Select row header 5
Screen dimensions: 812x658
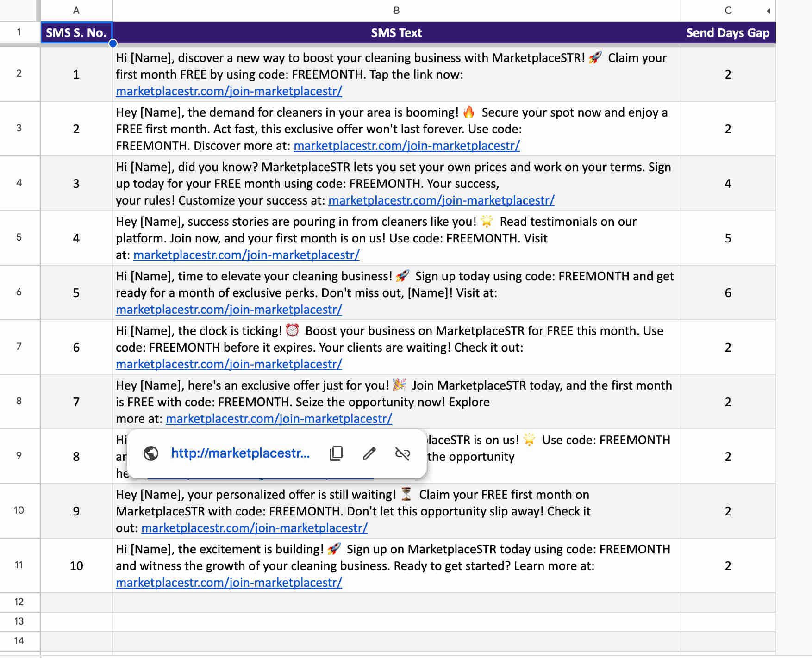19,237
